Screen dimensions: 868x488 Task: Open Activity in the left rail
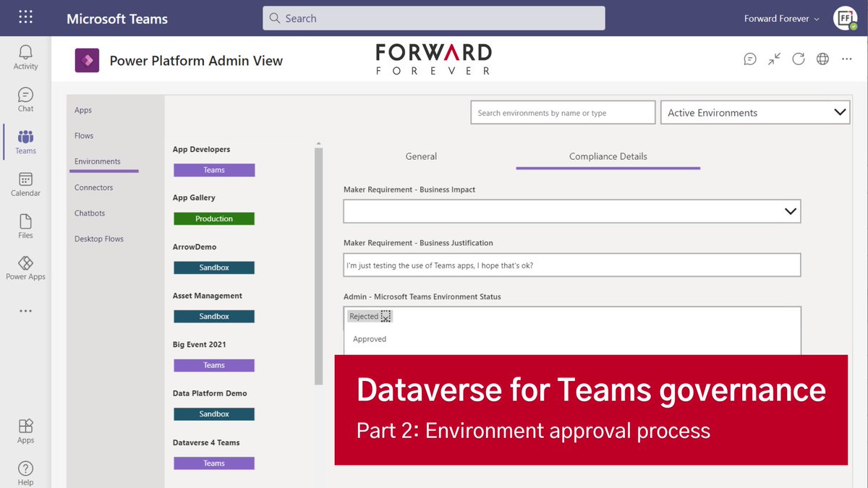(25, 57)
